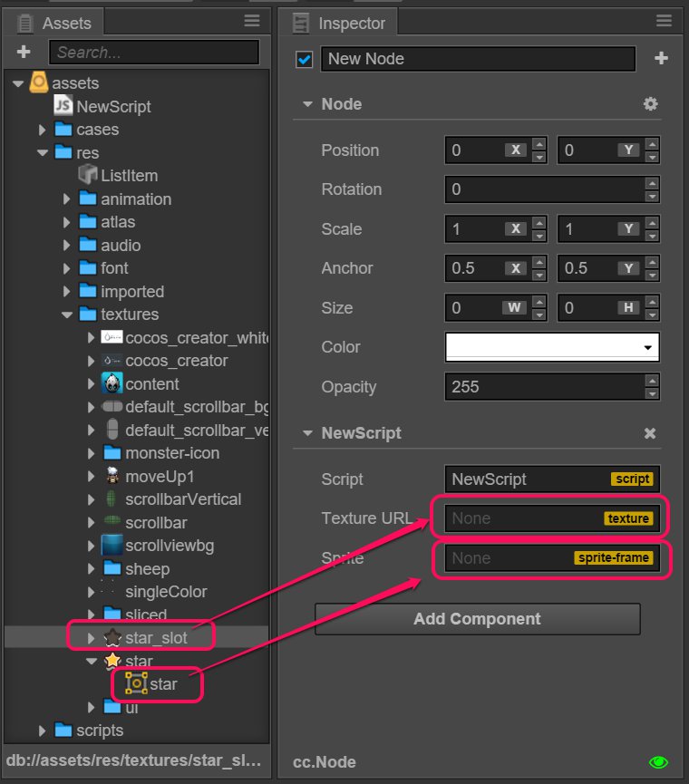689x784 pixels.
Task: Click the Add Component button
Action: tap(477, 619)
